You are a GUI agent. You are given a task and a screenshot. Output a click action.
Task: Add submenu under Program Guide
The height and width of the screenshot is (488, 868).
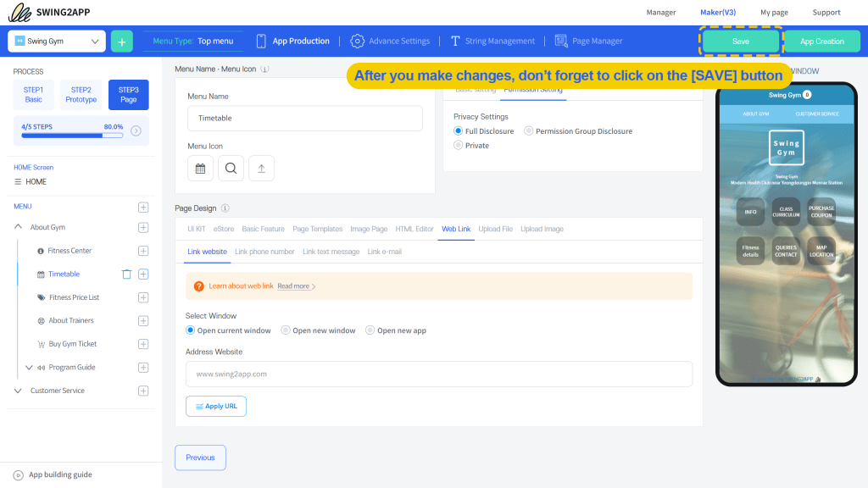143,368
